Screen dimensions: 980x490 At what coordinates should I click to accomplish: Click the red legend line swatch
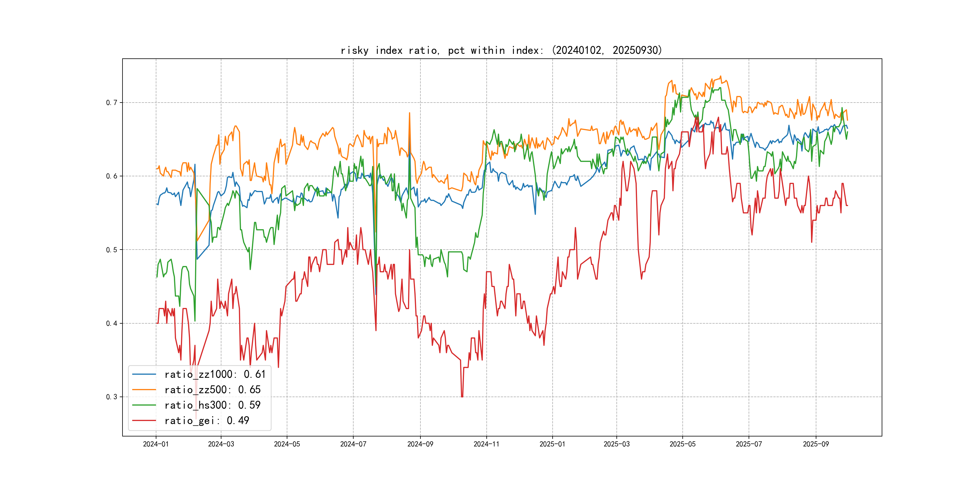click(144, 420)
